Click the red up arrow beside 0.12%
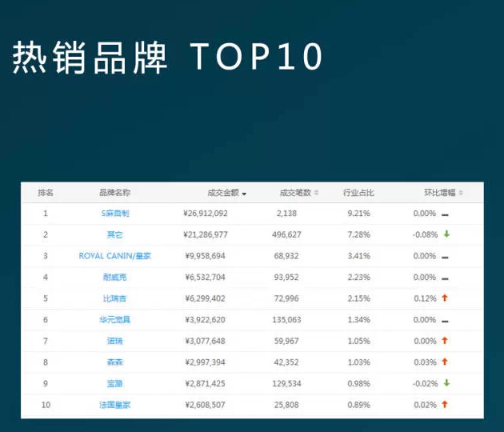This screenshot has height=432, width=504. click(445, 298)
